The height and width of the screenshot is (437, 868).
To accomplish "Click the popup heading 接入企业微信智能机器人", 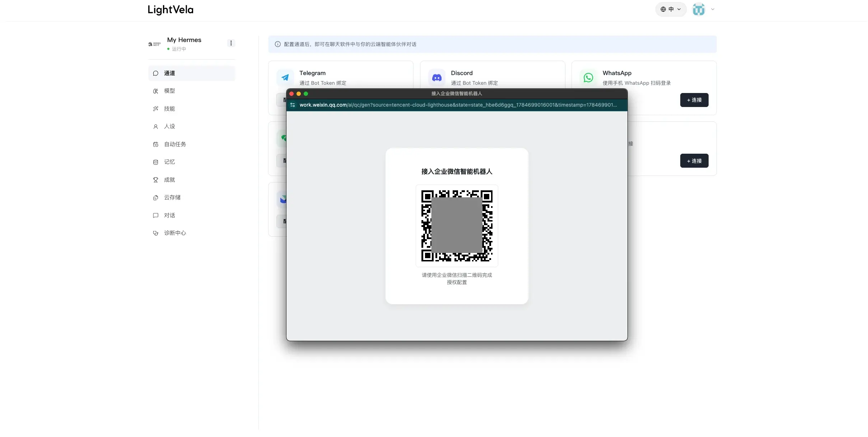I will (x=457, y=172).
